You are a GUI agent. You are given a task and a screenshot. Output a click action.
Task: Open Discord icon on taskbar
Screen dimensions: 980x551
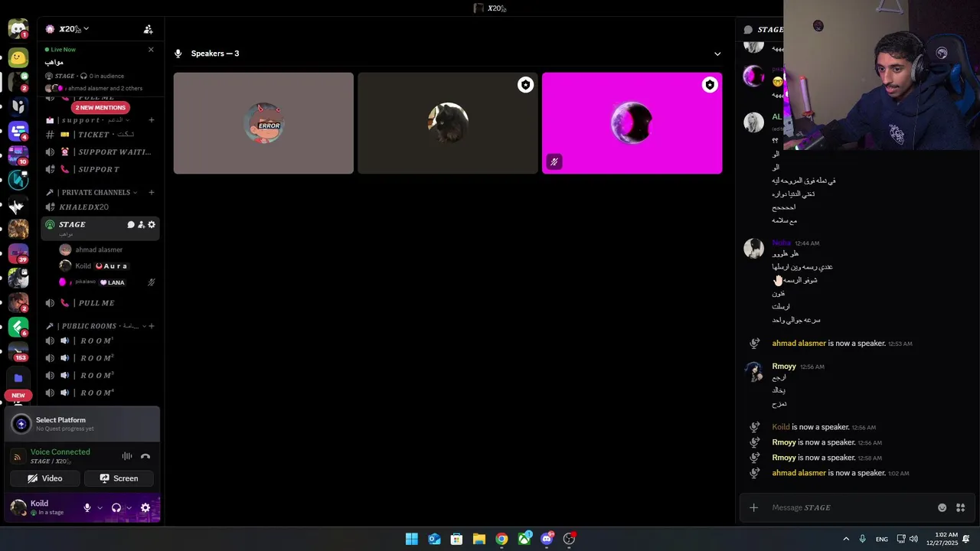point(547,539)
